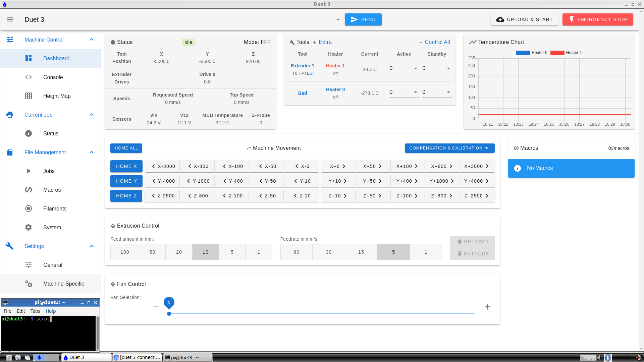Select feedrate 1 mm/s
644x362 pixels.
[426, 252]
